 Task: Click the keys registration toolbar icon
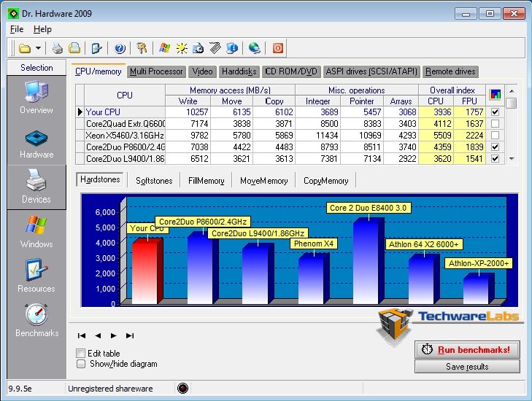click(x=142, y=48)
